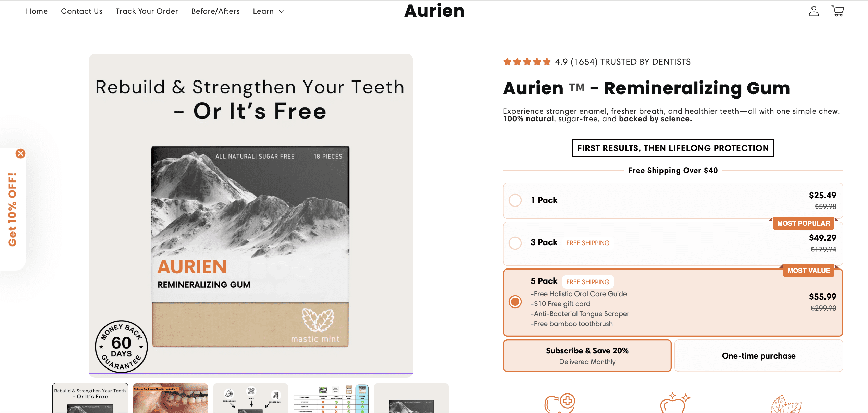The height and width of the screenshot is (413, 868).
Task: Select the 3 Pack radio option
Action: [515, 243]
